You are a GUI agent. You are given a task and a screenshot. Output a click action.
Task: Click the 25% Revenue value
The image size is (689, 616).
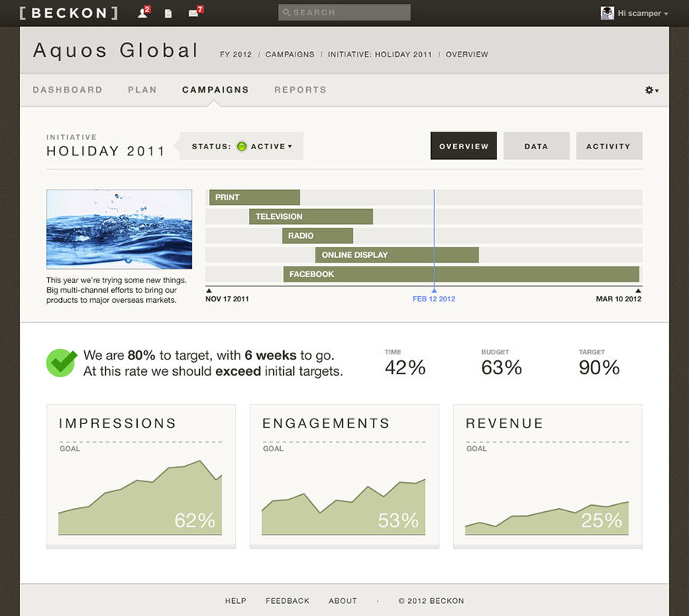(602, 520)
